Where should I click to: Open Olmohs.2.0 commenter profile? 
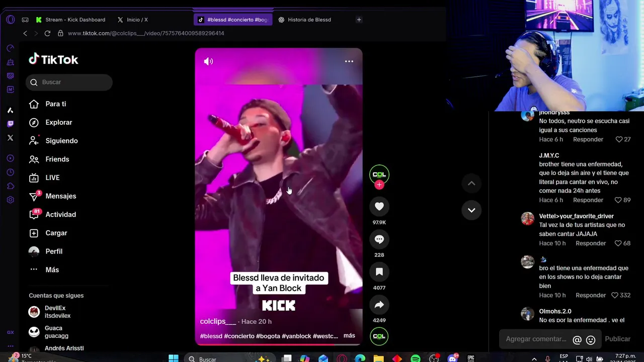click(555, 311)
